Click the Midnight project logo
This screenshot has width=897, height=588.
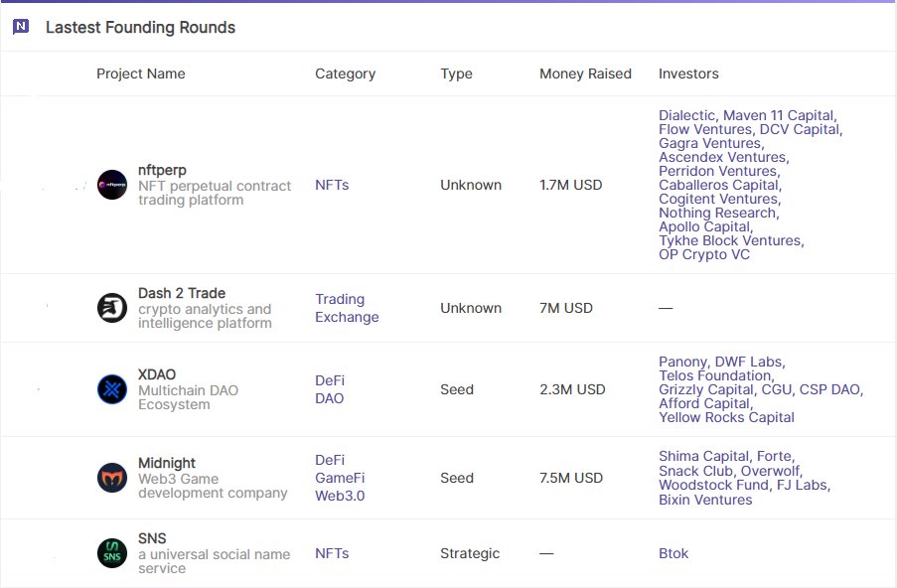click(112, 478)
